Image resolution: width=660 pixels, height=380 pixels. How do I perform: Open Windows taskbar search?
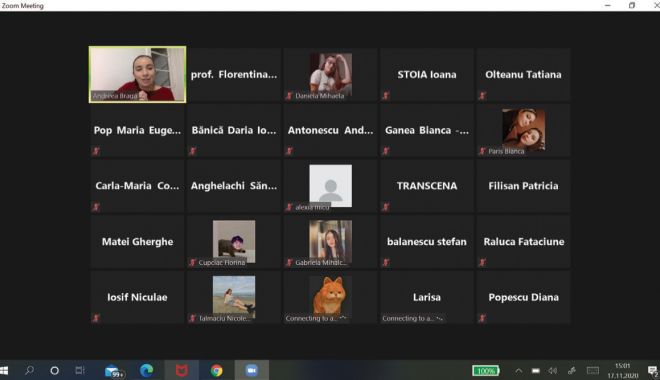29,370
